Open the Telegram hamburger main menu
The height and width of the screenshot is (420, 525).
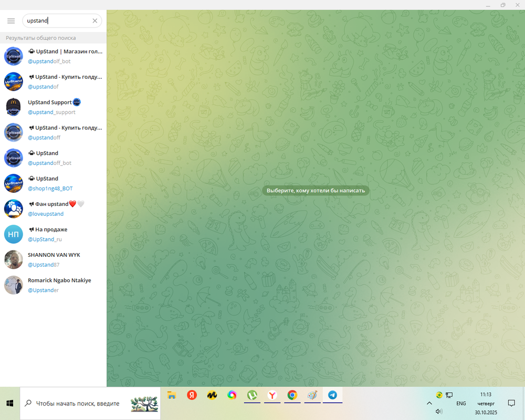point(11,21)
